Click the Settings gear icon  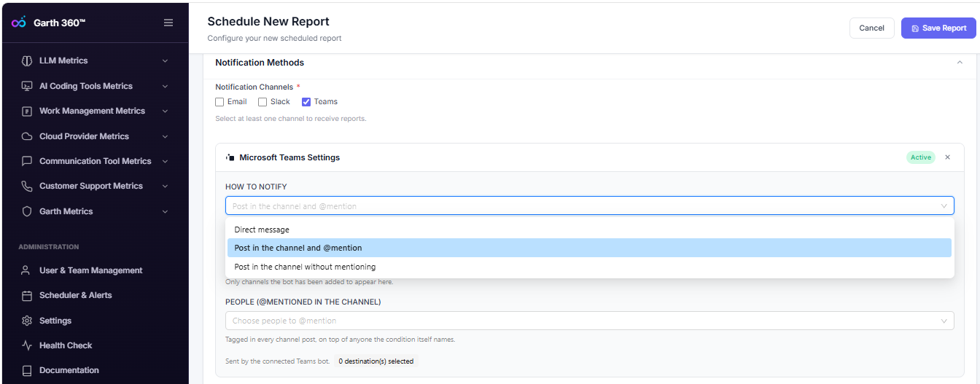27,321
